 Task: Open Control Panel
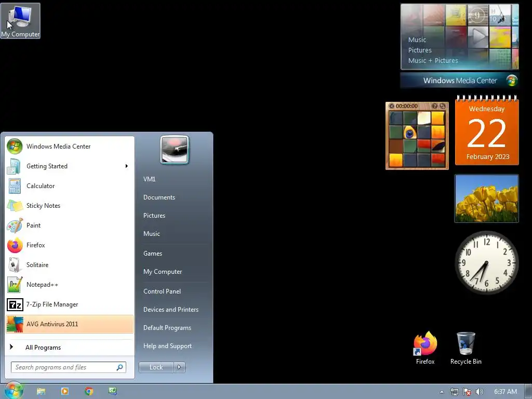(175, 291)
